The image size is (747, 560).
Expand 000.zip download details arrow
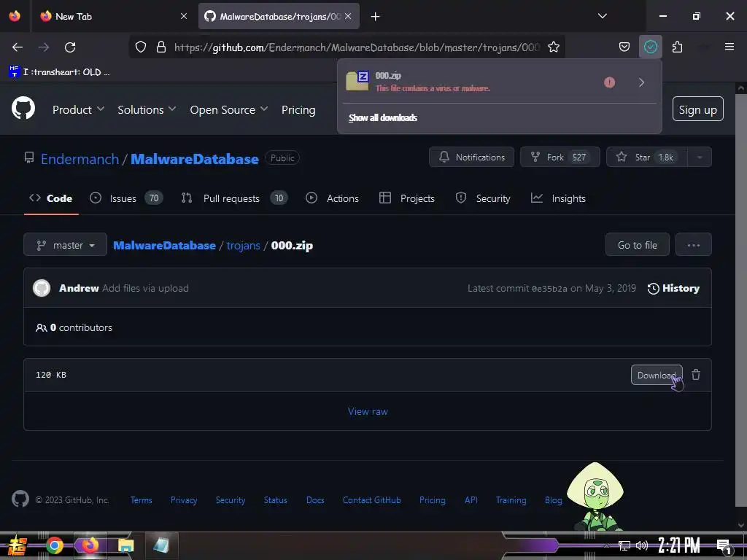tap(642, 82)
